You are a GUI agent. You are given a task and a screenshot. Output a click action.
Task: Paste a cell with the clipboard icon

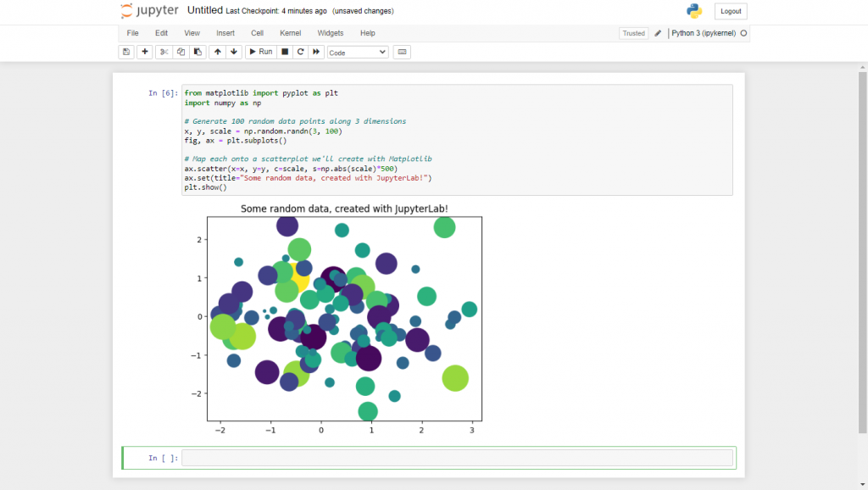pos(198,52)
